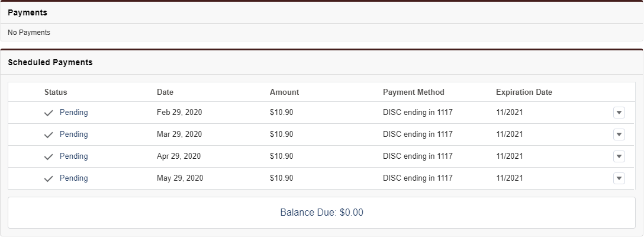Image resolution: width=644 pixels, height=237 pixels.
Task: Click the Balance Due: $0.00 text
Action: pyautogui.click(x=321, y=212)
